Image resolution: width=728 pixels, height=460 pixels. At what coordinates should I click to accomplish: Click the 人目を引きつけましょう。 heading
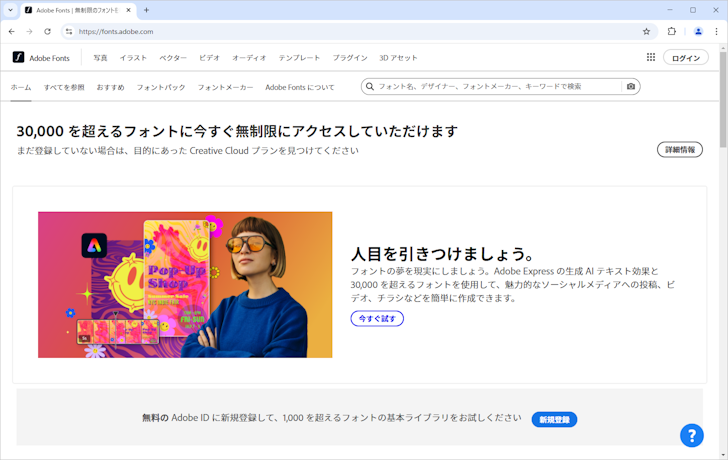(443, 254)
